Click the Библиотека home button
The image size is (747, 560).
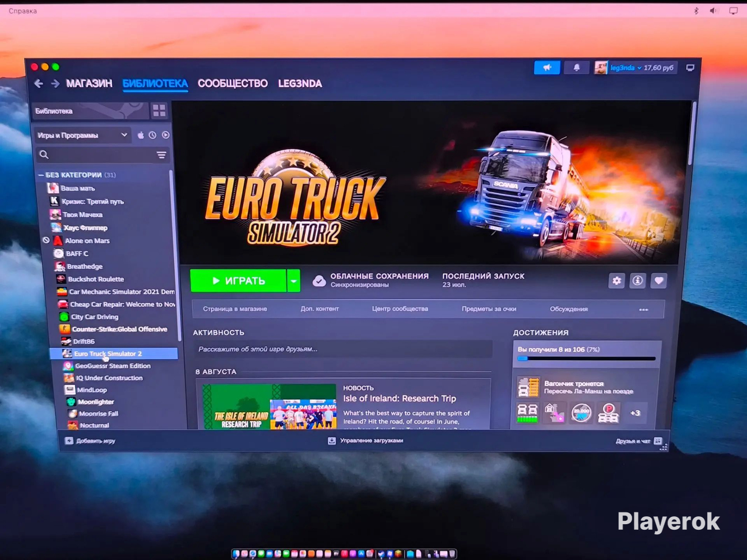click(x=90, y=111)
